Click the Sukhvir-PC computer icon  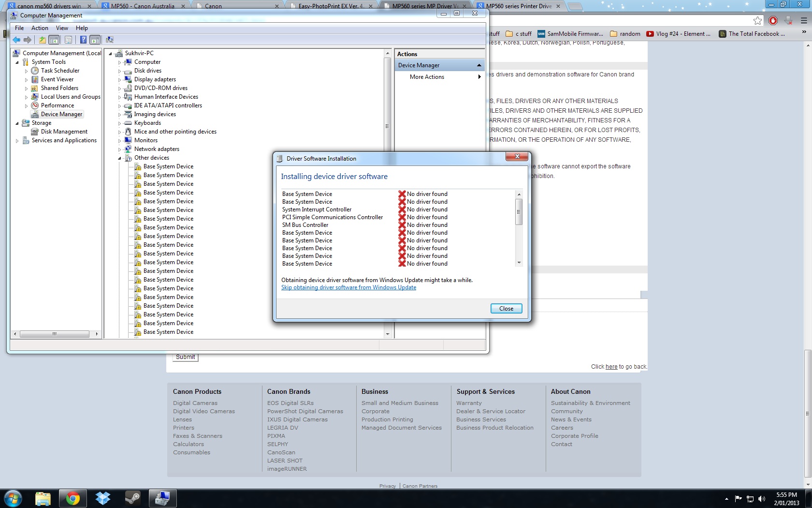click(x=119, y=53)
